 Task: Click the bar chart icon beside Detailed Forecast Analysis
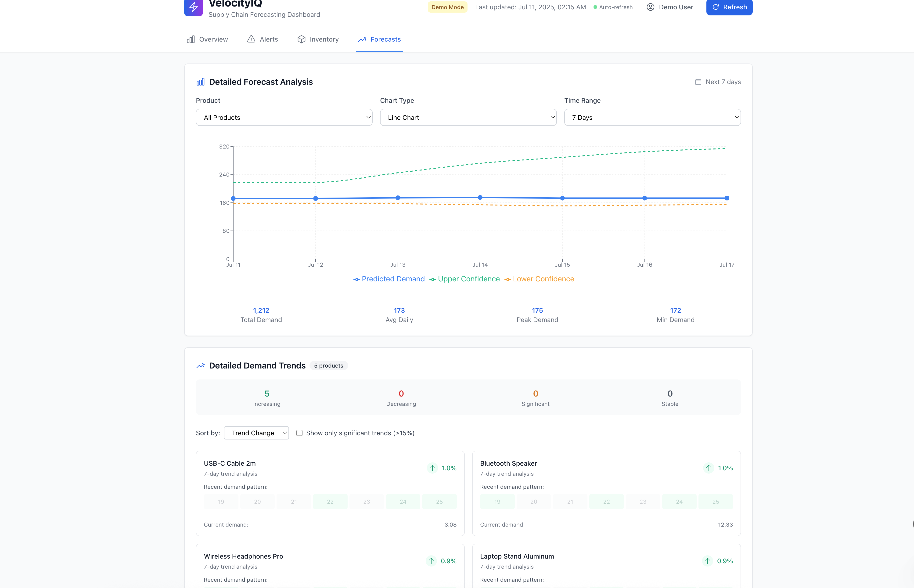coord(201,82)
